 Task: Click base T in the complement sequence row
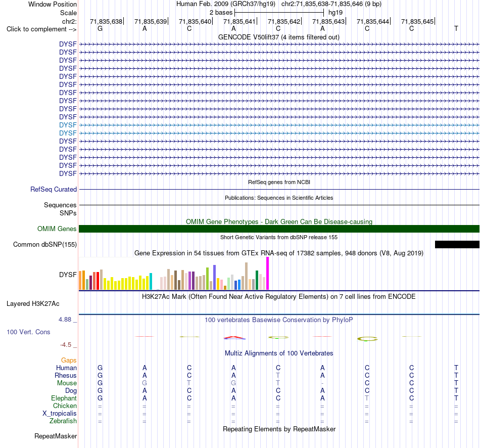(456, 28)
